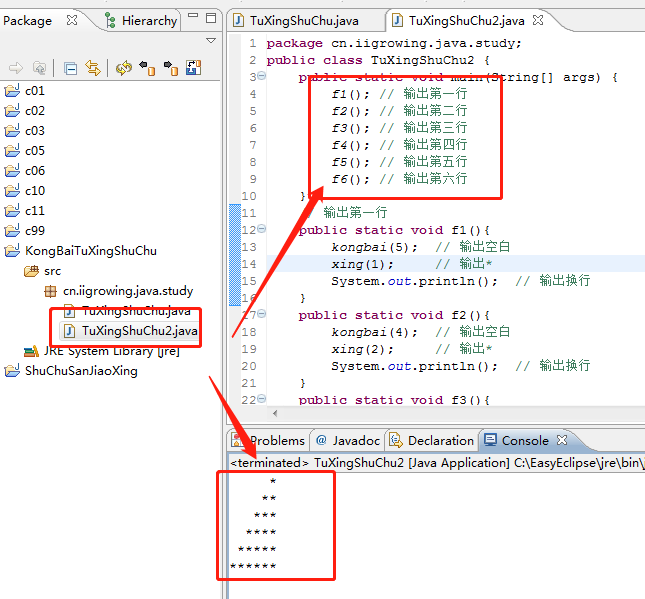The height and width of the screenshot is (599, 645).
Task: Collapse the f3 method fold at line 22
Action: coord(262,399)
